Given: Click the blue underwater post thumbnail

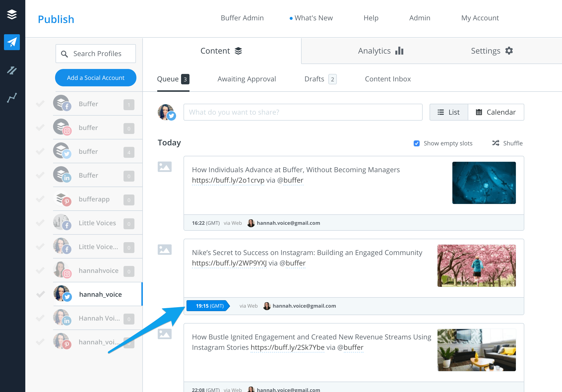Looking at the screenshot, I should point(484,183).
